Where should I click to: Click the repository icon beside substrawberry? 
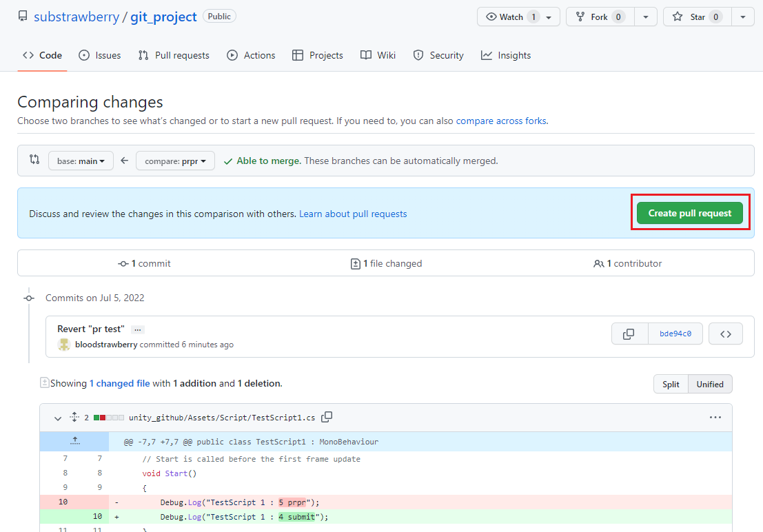tap(22, 16)
